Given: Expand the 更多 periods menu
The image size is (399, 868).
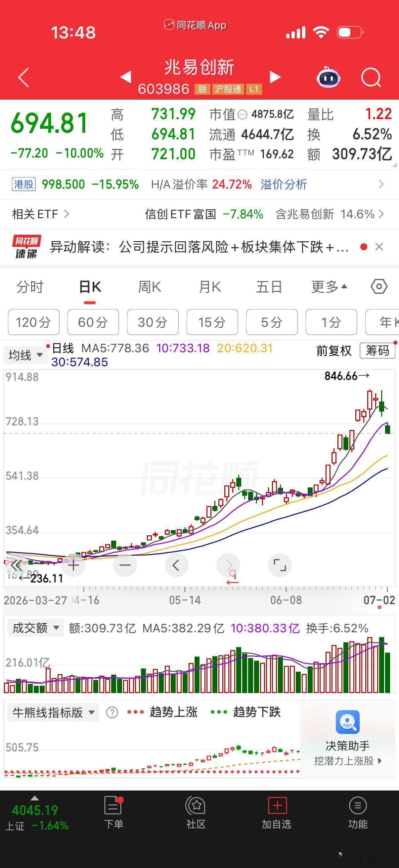Looking at the screenshot, I should (x=329, y=287).
